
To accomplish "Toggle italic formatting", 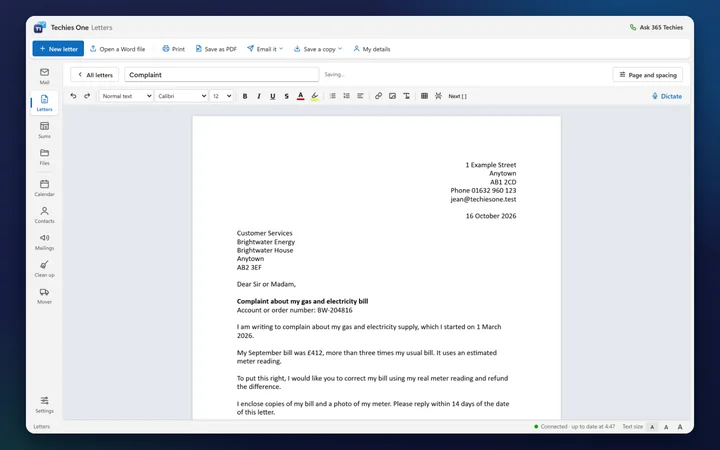I will pos(259,96).
